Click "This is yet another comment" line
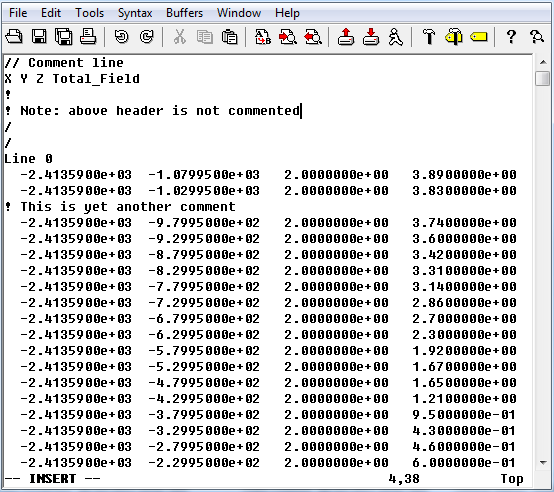 pos(120,207)
